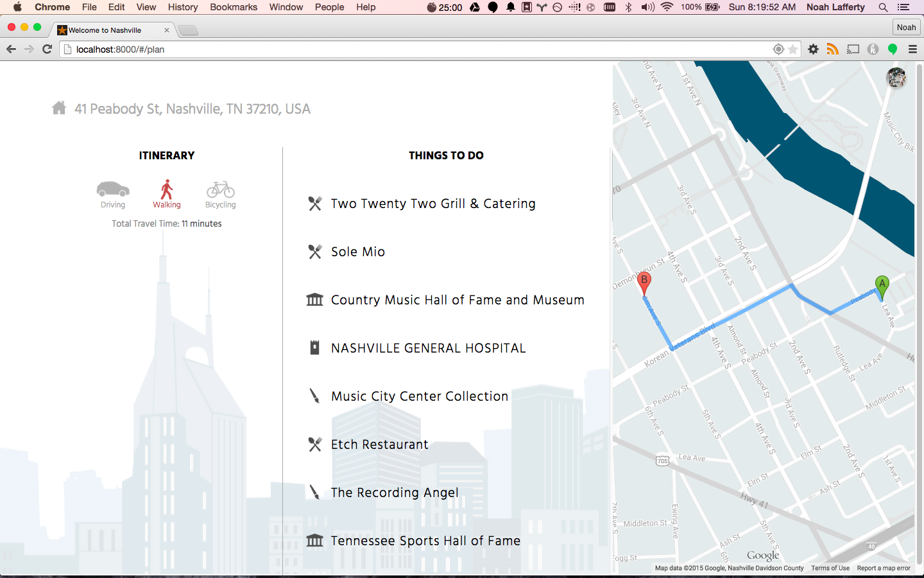Viewport: 924px width, 578px height.
Task: Click the Total Travel Time text
Action: click(167, 223)
